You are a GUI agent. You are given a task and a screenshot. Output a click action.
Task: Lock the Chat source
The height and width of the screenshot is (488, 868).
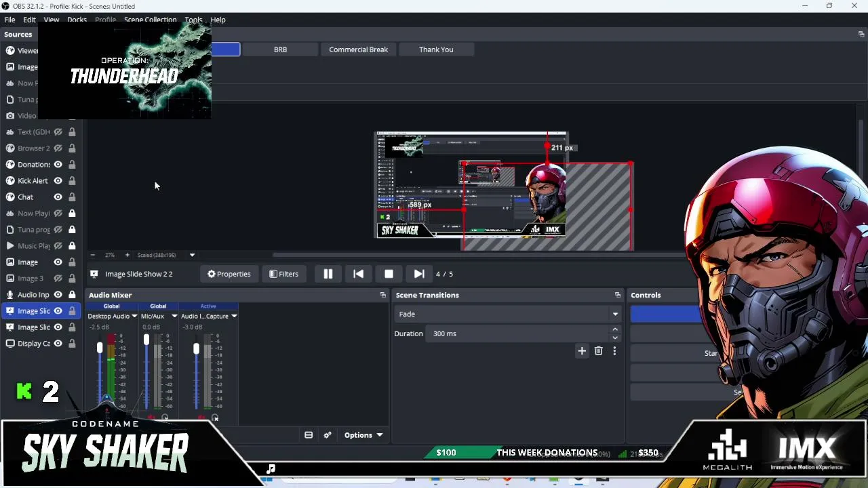tap(72, 197)
